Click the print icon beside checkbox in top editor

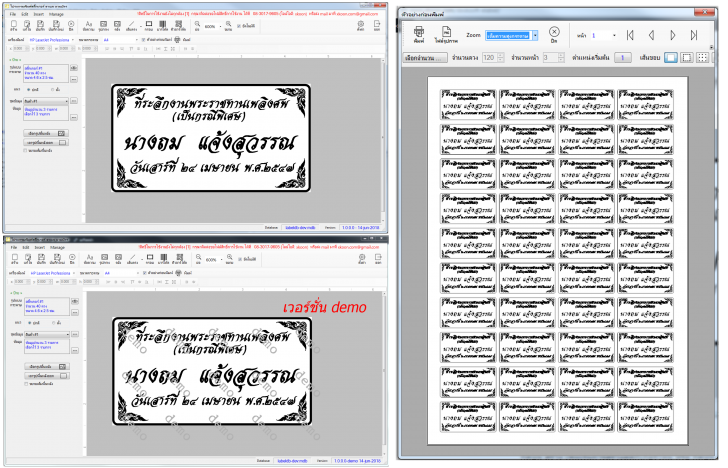[x=177, y=40]
